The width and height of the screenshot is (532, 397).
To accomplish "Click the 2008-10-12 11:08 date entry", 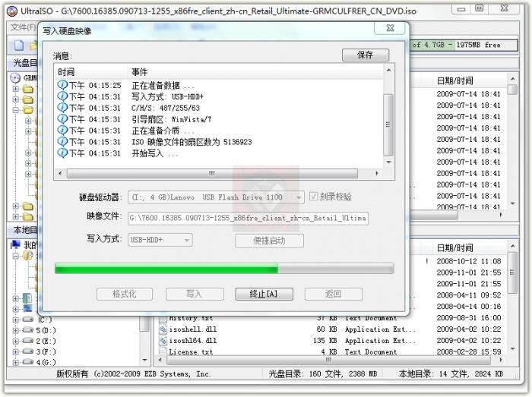I will (469, 261).
